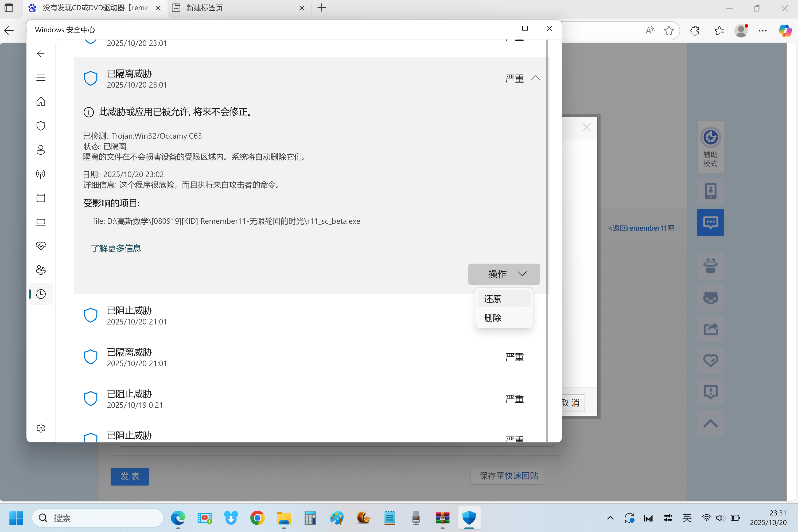
Task: Enable 辅助模式 in the page sidebar
Action: point(710,147)
